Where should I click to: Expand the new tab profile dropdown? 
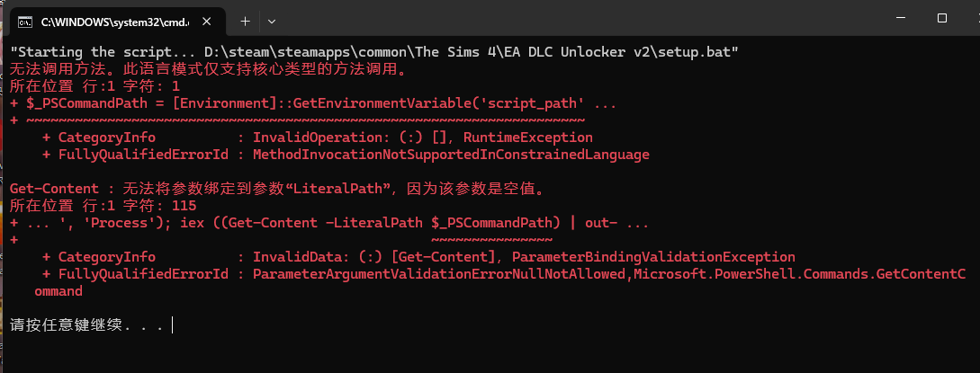coord(272,20)
